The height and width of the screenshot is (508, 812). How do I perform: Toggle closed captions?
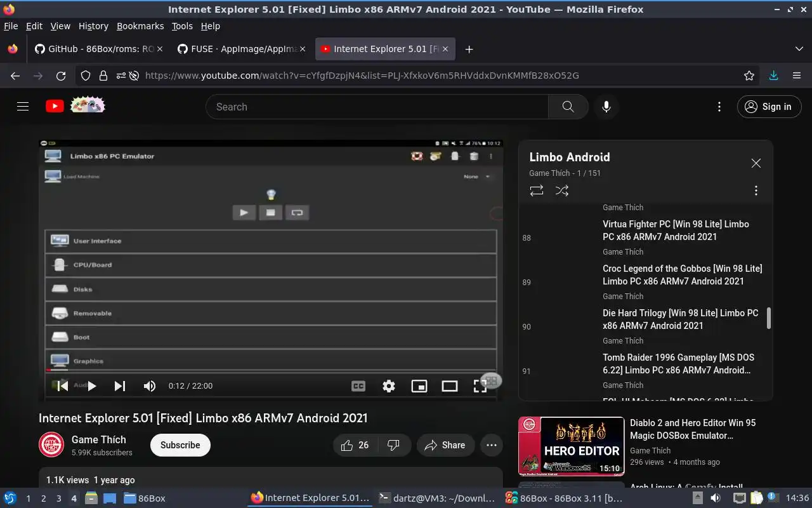pyautogui.click(x=358, y=385)
